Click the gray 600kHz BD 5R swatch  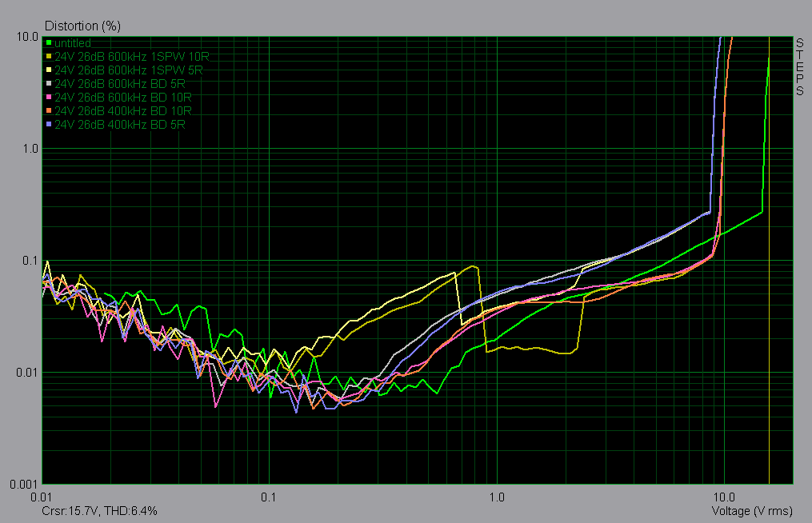pos(49,85)
